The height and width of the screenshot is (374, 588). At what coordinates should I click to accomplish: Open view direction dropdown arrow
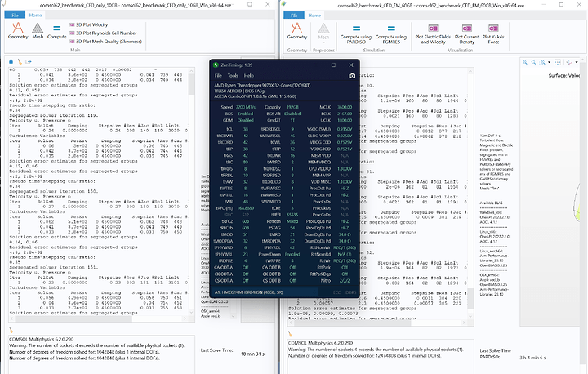(577, 62)
